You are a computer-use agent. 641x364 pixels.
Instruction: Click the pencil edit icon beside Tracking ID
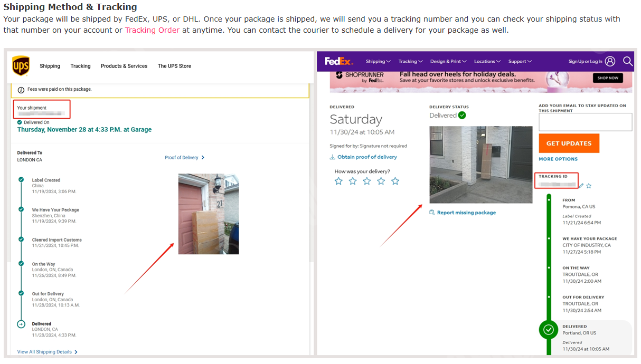pyautogui.click(x=581, y=186)
